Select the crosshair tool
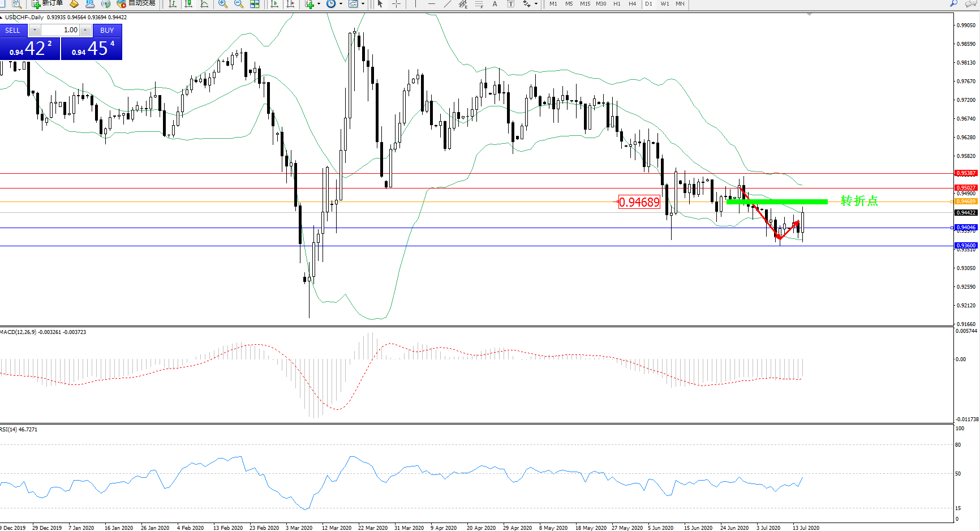This screenshot has height=531, width=980. pos(397,4)
